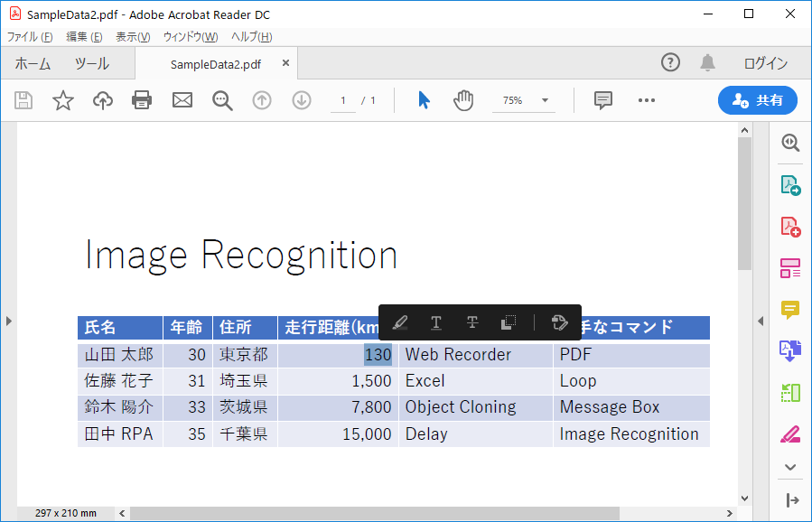Switch to ホーム tab
The height and width of the screenshot is (522, 812).
click(x=33, y=64)
